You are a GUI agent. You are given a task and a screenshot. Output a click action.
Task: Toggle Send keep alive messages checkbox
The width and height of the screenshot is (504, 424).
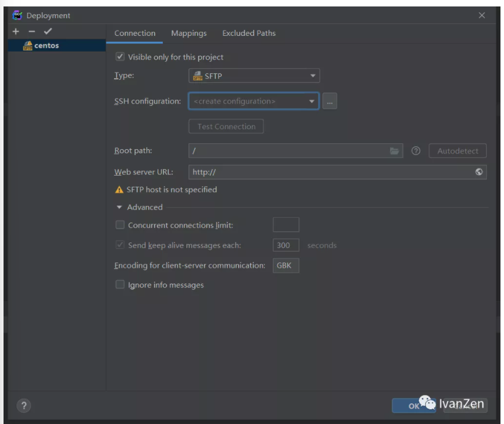120,245
